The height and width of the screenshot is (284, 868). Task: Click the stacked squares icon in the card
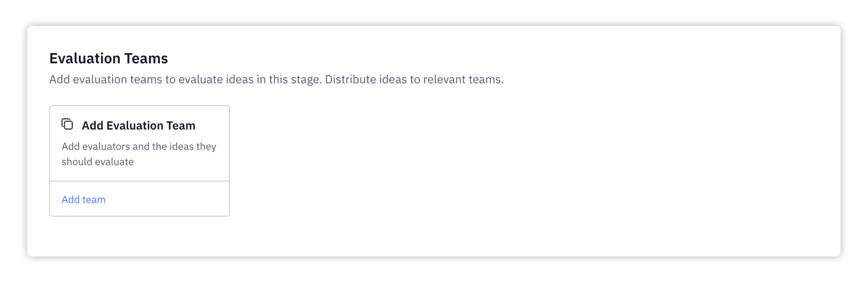click(67, 124)
